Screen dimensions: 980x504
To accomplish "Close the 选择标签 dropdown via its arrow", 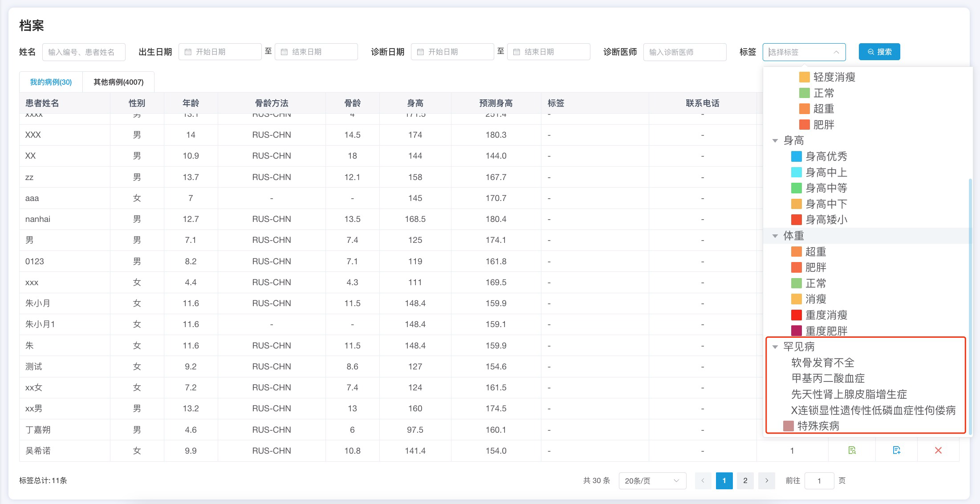I will (836, 52).
